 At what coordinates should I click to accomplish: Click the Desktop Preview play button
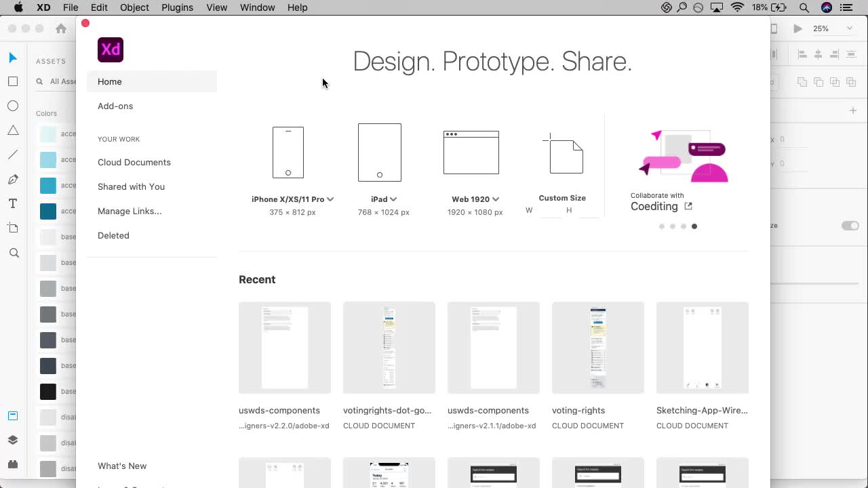pos(798,28)
